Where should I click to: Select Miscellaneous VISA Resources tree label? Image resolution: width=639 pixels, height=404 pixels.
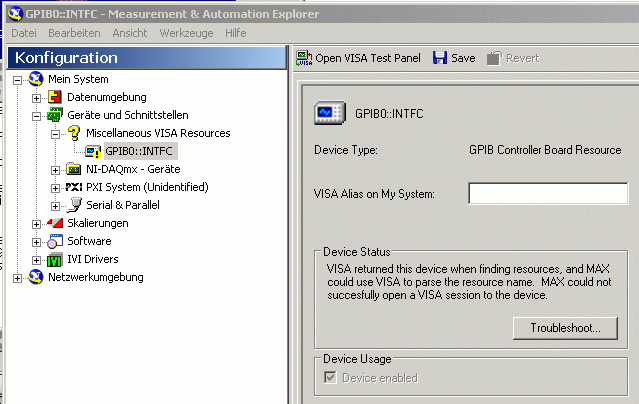[158, 133]
